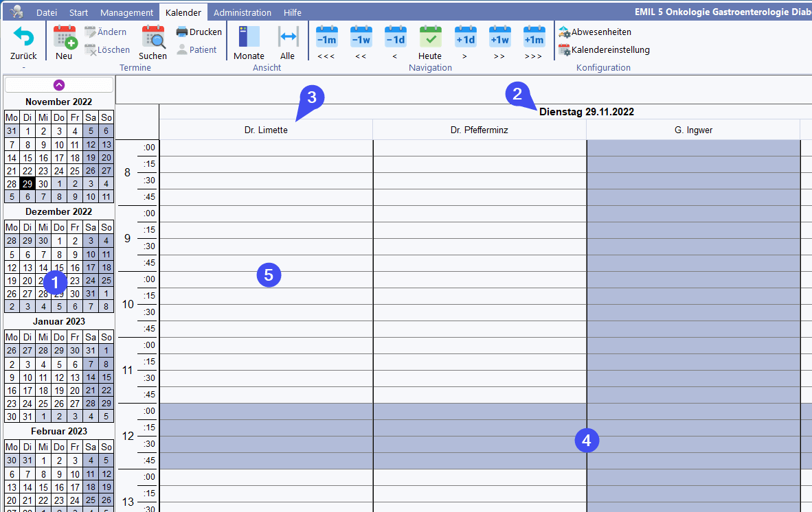Click the Zurück back arrow icon
This screenshot has height=512, width=812.
23,37
